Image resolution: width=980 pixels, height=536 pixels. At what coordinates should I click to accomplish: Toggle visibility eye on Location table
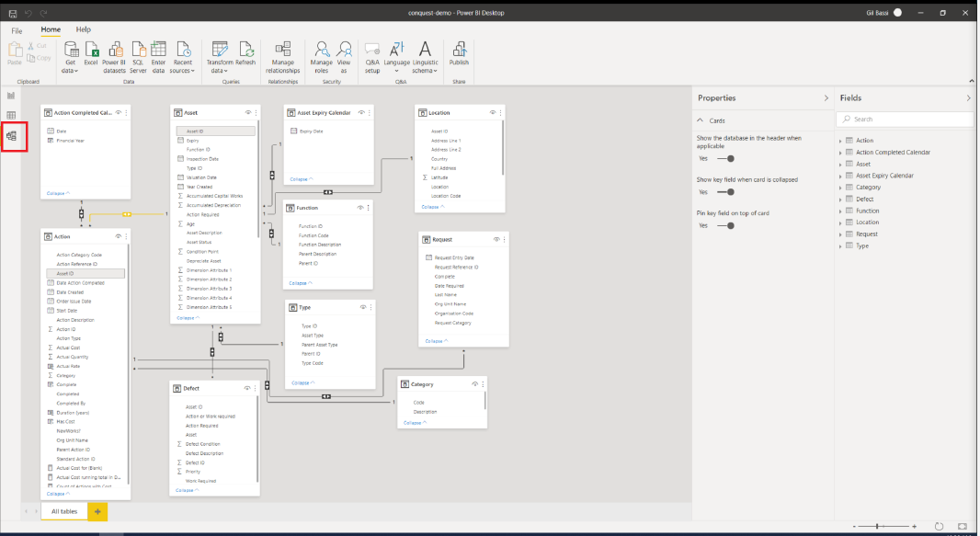[x=493, y=112]
